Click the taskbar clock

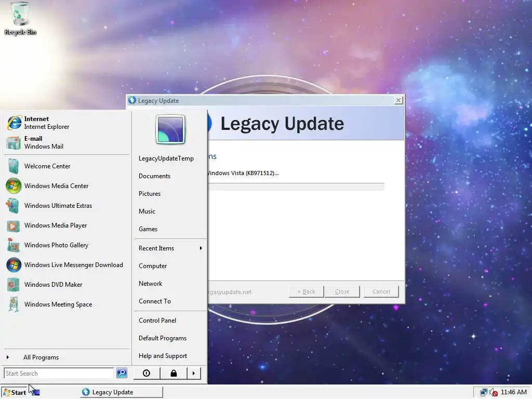tap(513, 392)
